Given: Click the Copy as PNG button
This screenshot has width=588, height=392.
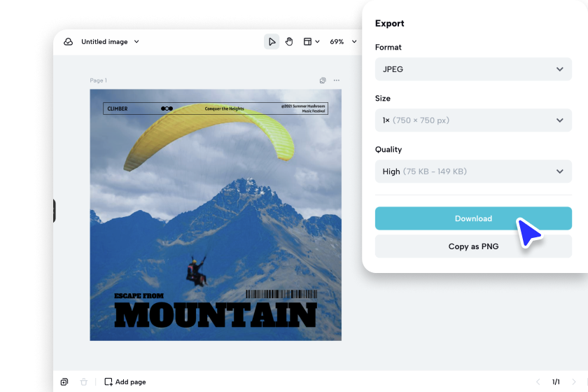Looking at the screenshot, I should pos(473,246).
